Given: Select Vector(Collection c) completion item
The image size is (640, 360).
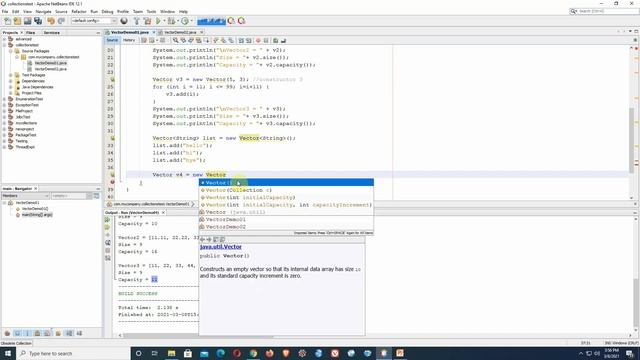Looking at the screenshot, I should click(x=286, y=190).
